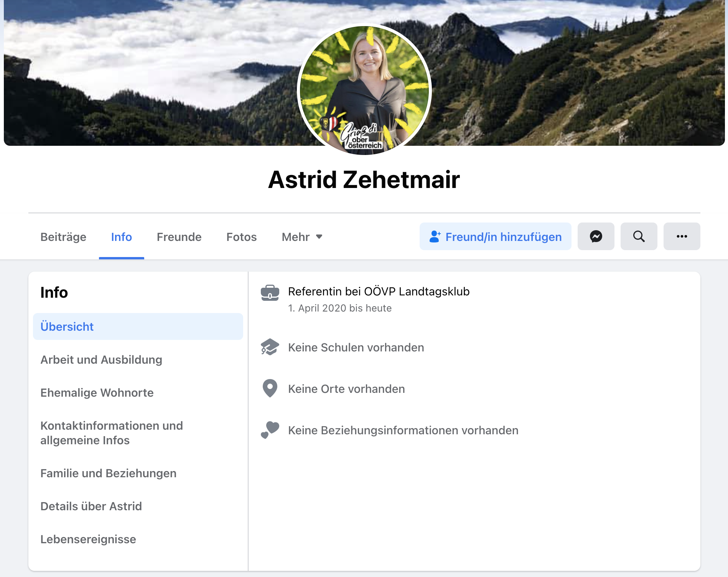728x577 pixels.
Task: Click the profile search magnifier icon
Action: pos(639,236)
